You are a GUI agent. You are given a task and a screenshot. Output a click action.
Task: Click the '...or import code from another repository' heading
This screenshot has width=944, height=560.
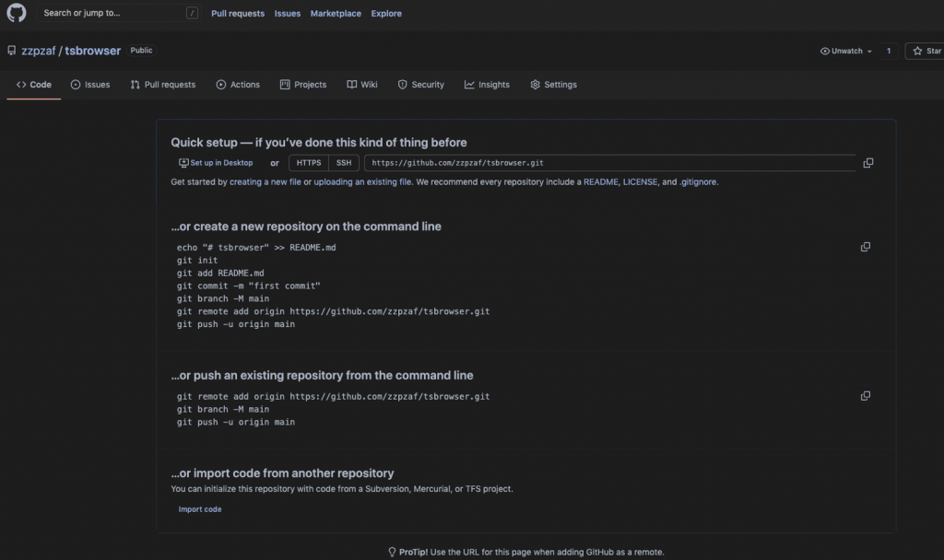coord(282,473)
